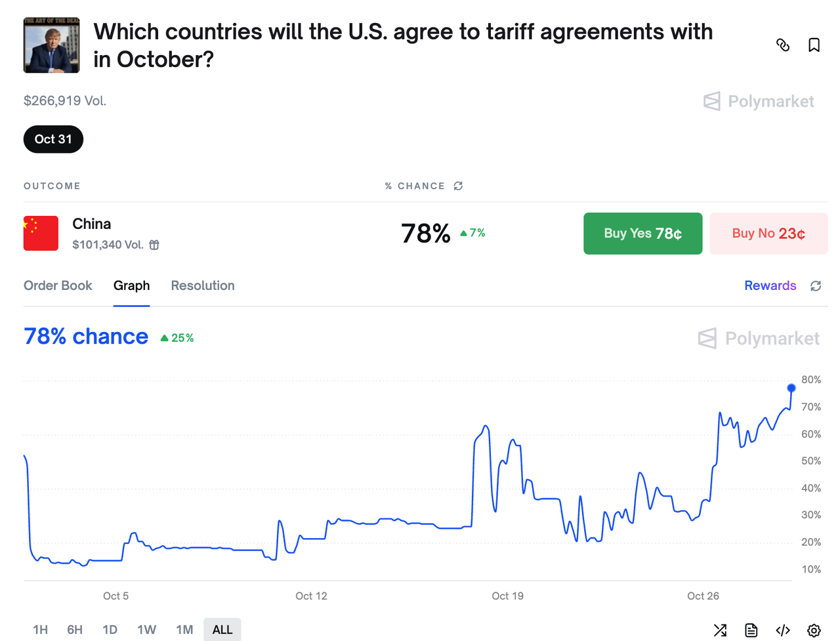Viewport: 840px width, 641px height.
Task: Click the Oct 31 date pill
Action: 53,139
